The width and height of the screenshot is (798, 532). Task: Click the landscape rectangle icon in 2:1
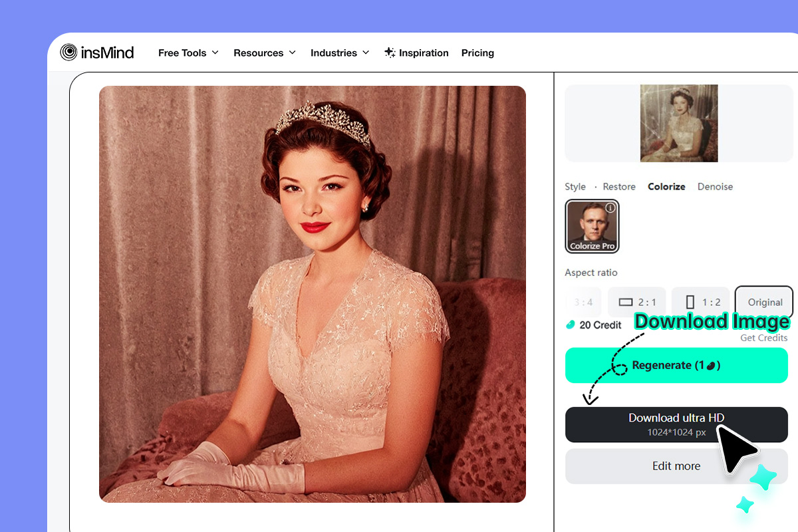[x=625, y=303]
